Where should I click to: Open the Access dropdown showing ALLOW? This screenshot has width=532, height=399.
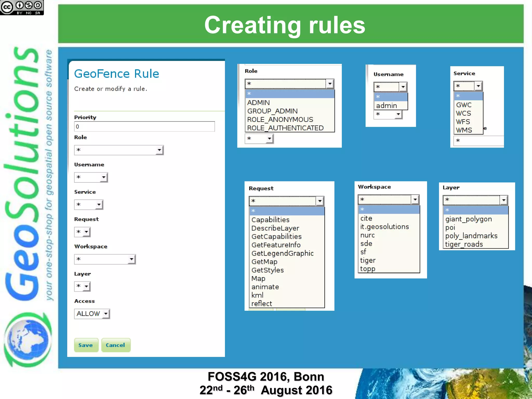coord(92,314)
